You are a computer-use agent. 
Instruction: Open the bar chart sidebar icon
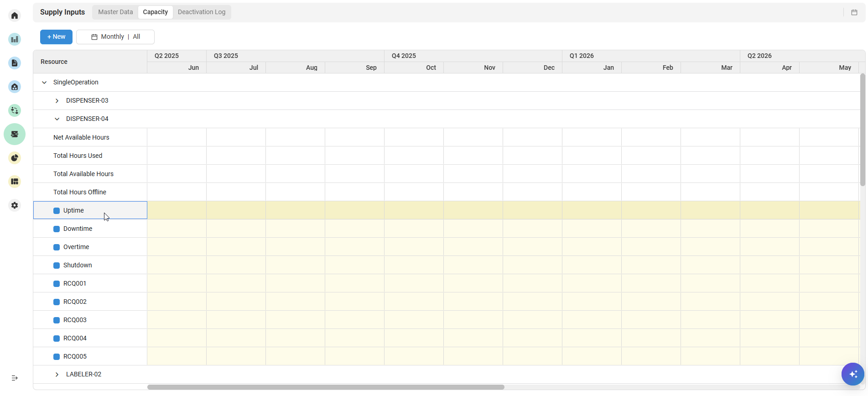point(15,40)
